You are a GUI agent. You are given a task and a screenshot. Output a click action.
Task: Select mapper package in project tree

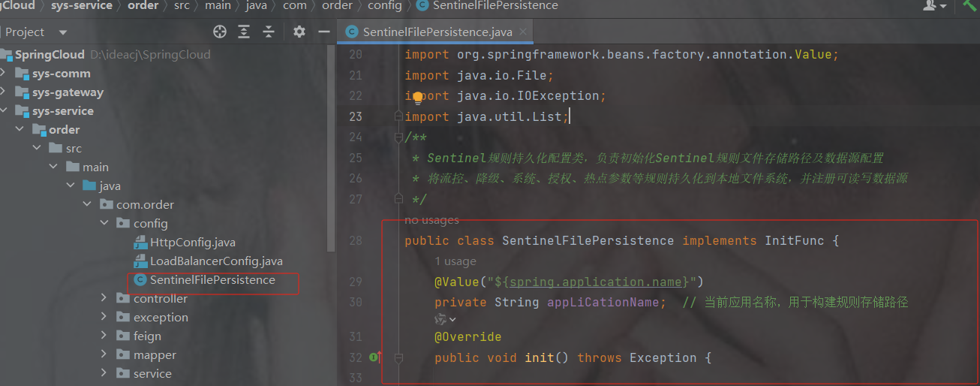point(155,355)
